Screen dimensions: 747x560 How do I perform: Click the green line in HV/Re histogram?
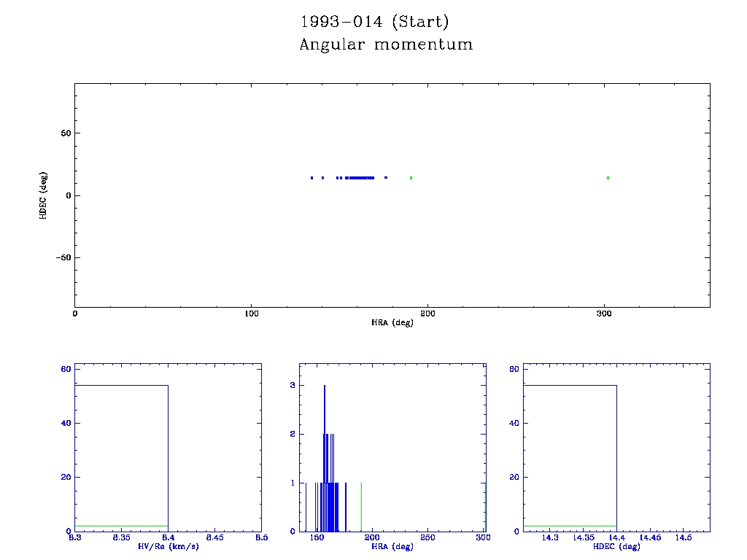tap(121, 526)
